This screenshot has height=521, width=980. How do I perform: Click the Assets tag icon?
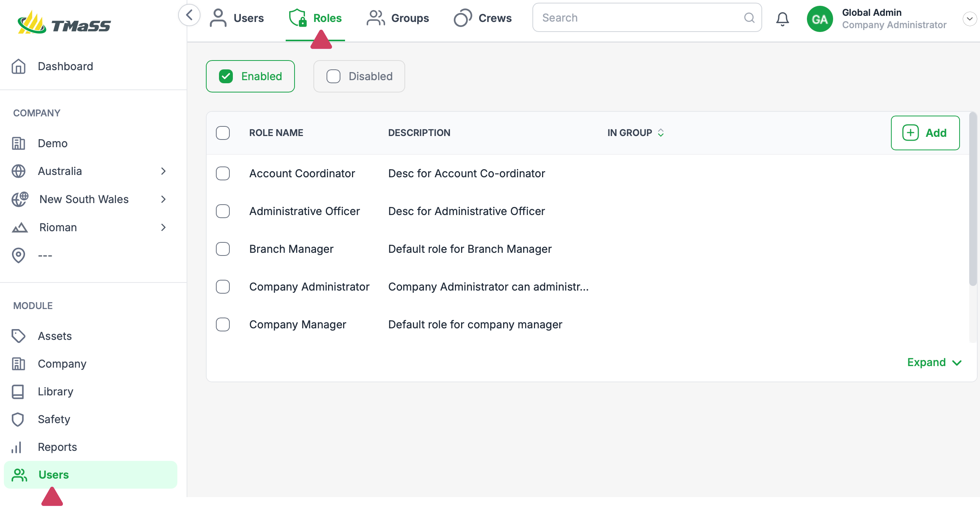click(19, 336)
